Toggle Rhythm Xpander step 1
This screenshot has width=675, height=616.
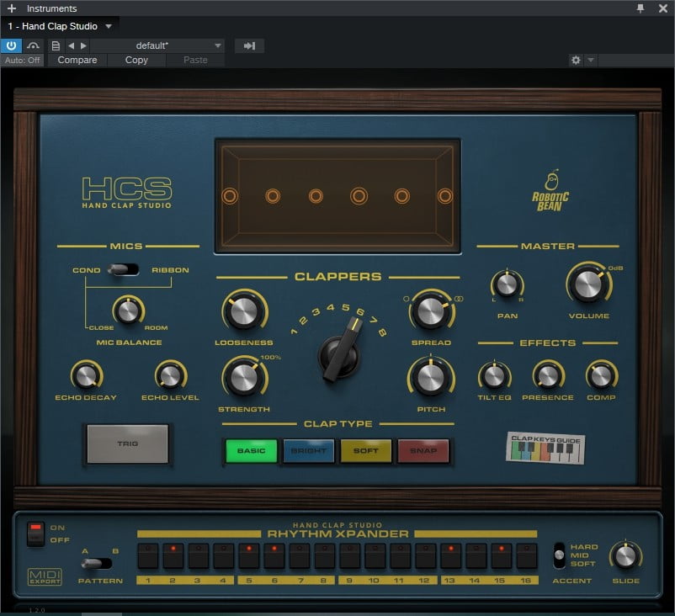point(147,555)
